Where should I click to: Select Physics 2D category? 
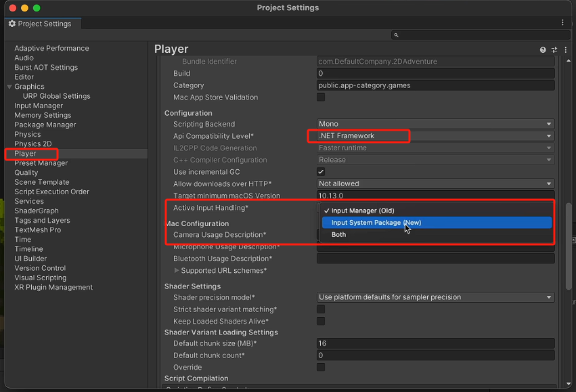(x=32, y=144)
